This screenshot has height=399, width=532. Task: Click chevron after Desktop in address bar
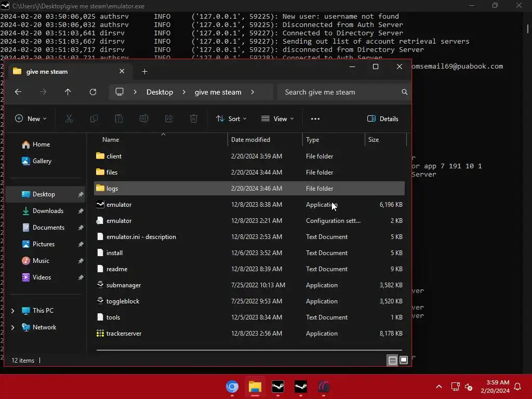click(x=184, y=92)
